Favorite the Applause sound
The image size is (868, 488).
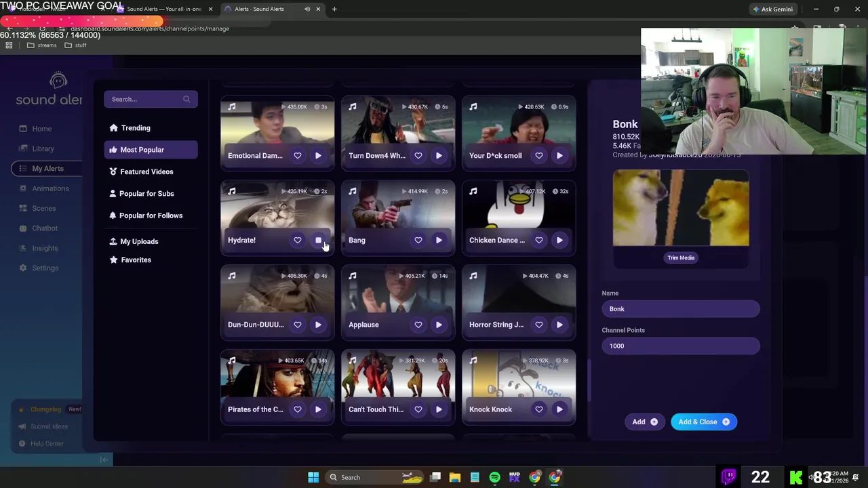click(418, 325)
